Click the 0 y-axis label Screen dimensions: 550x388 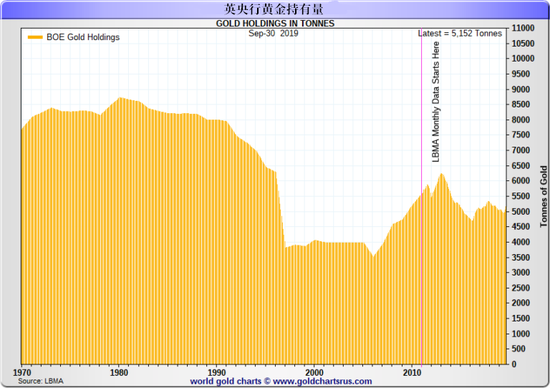tap(514, 364)
